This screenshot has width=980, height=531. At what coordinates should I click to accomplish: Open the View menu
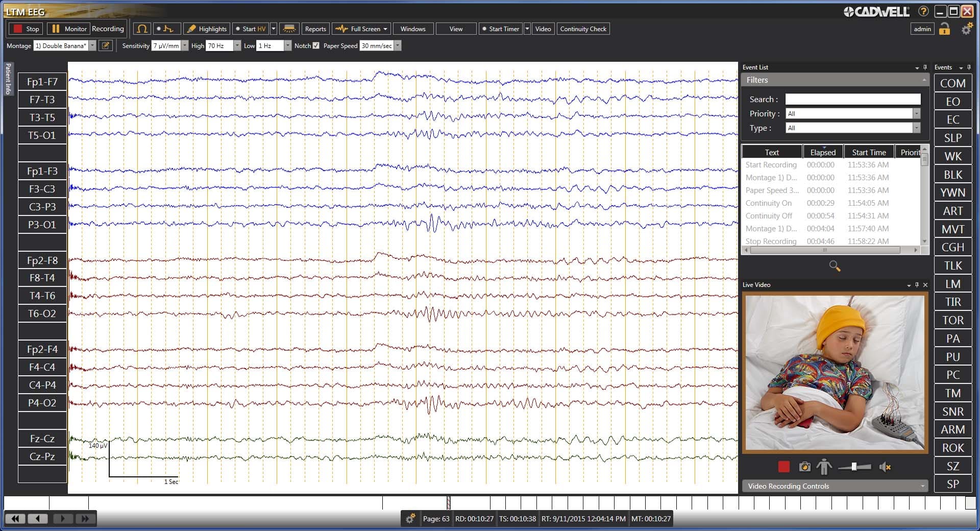(x=456, y=29)
